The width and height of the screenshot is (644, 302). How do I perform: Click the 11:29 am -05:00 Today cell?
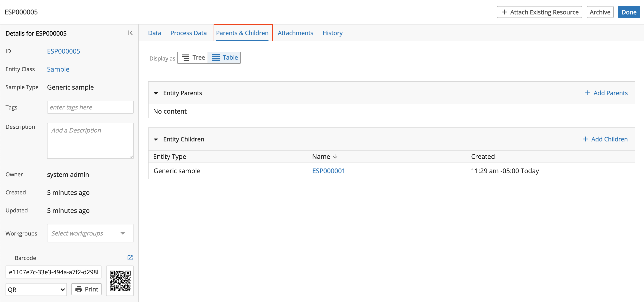(505, 171)
